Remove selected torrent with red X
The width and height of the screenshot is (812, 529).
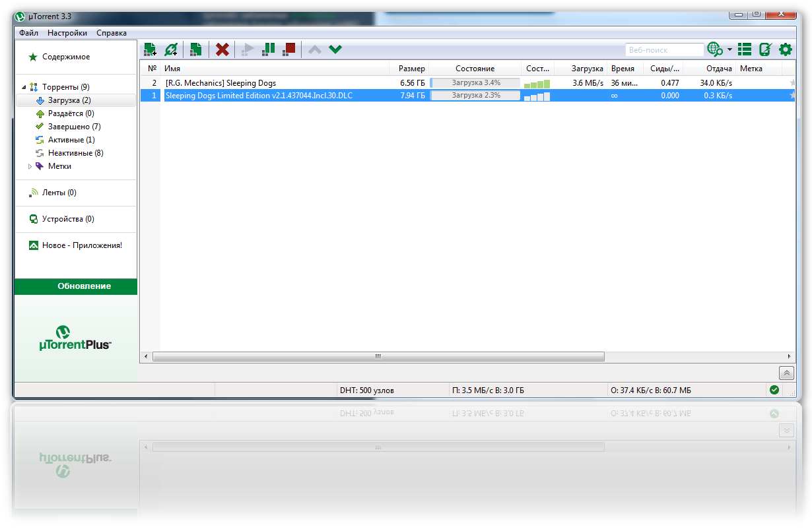tap(222, 49)
